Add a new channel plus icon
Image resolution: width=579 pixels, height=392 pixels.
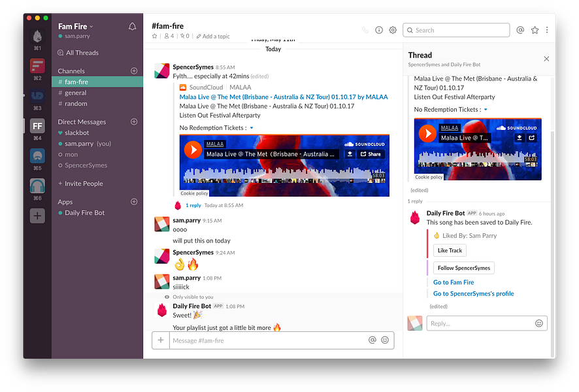[134, 71]
